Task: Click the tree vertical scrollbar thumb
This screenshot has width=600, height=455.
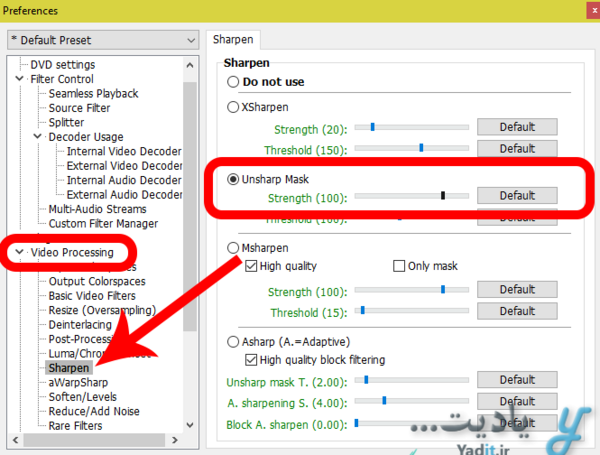Action: coord(190,207)
